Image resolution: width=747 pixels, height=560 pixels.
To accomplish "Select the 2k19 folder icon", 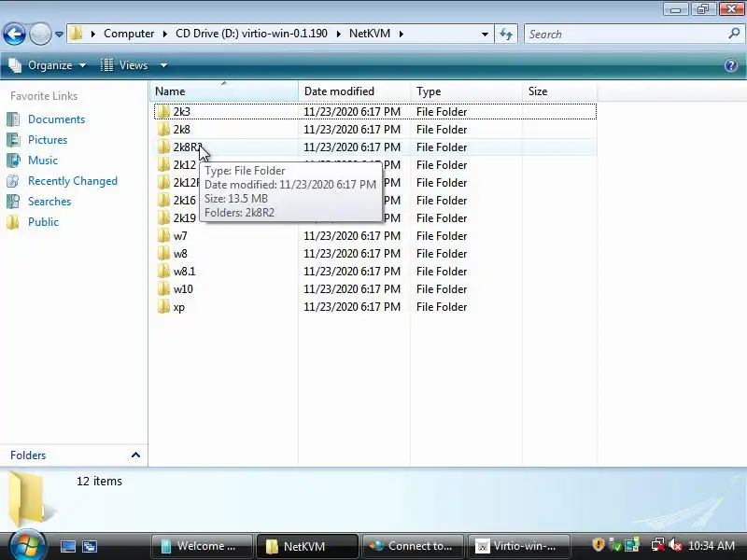I will [163, 217].
